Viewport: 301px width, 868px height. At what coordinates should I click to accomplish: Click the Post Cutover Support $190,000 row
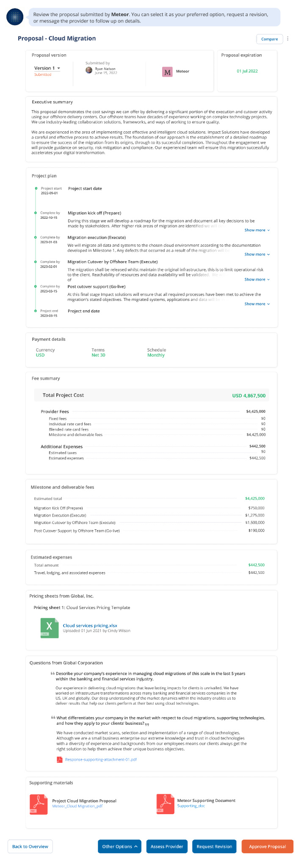point(149,531)
